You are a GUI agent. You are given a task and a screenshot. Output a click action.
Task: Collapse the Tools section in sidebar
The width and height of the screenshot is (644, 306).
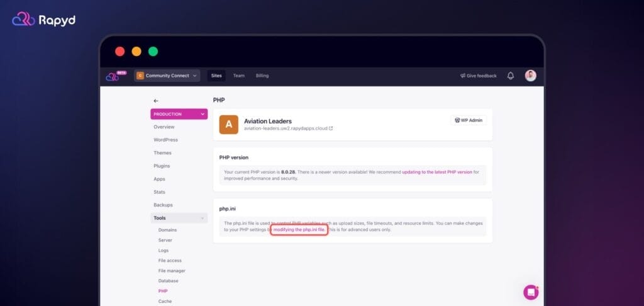(x=179, y=218)
